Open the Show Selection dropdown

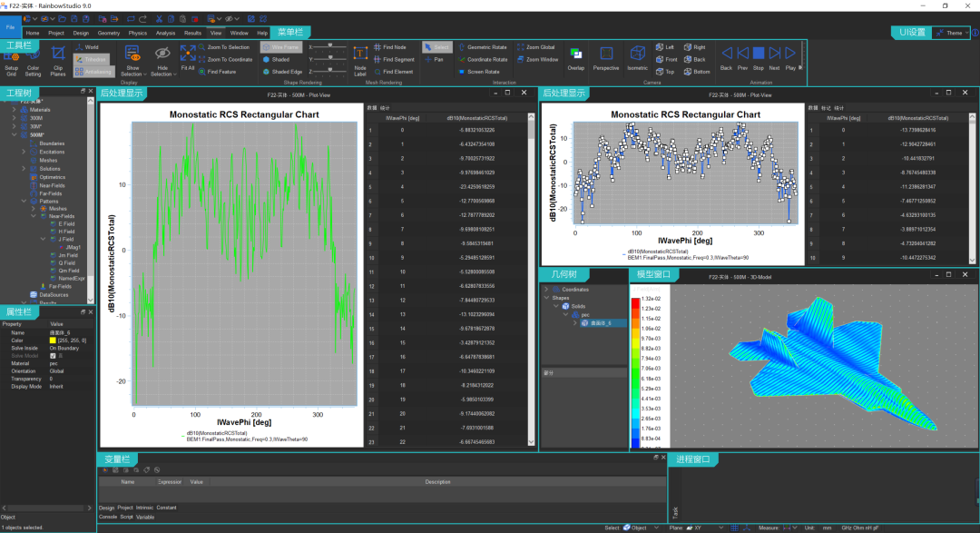(132, 62)
